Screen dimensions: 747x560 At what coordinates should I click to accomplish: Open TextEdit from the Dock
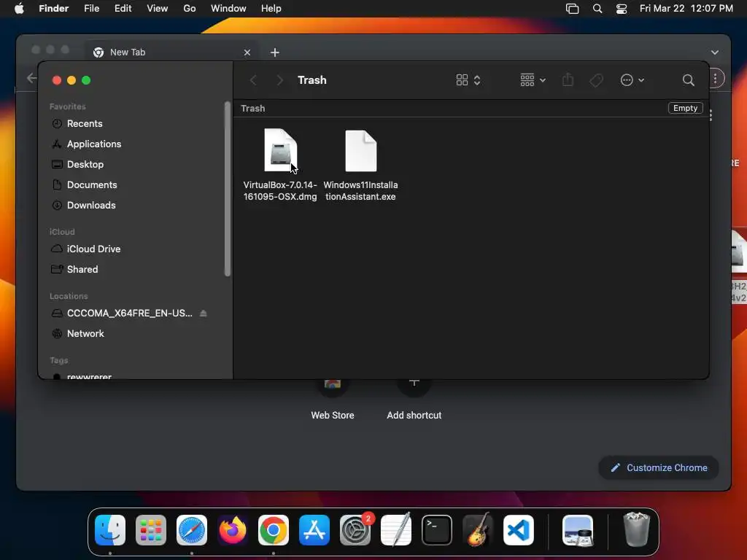(x=396, y=530)
